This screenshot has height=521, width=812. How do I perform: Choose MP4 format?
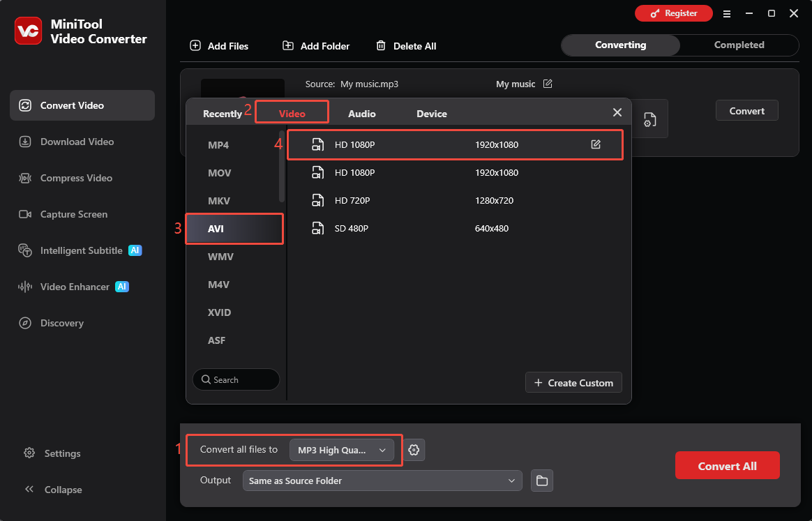234,145
